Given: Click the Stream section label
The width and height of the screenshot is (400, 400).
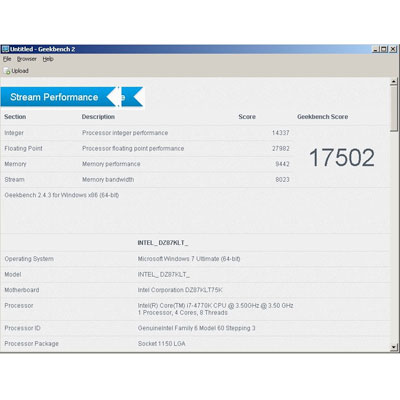Looking at the screenshot, I should pos(14,179).
